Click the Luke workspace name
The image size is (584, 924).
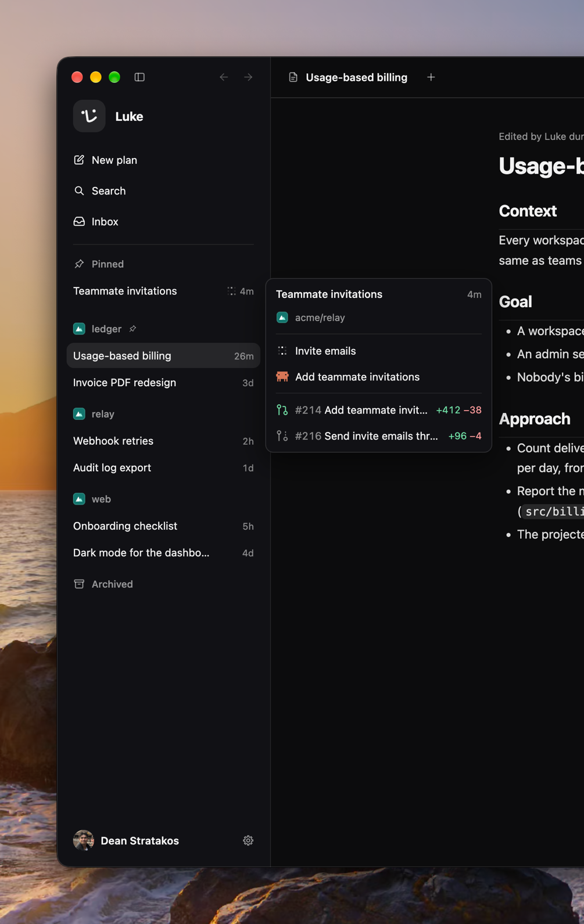129,116
